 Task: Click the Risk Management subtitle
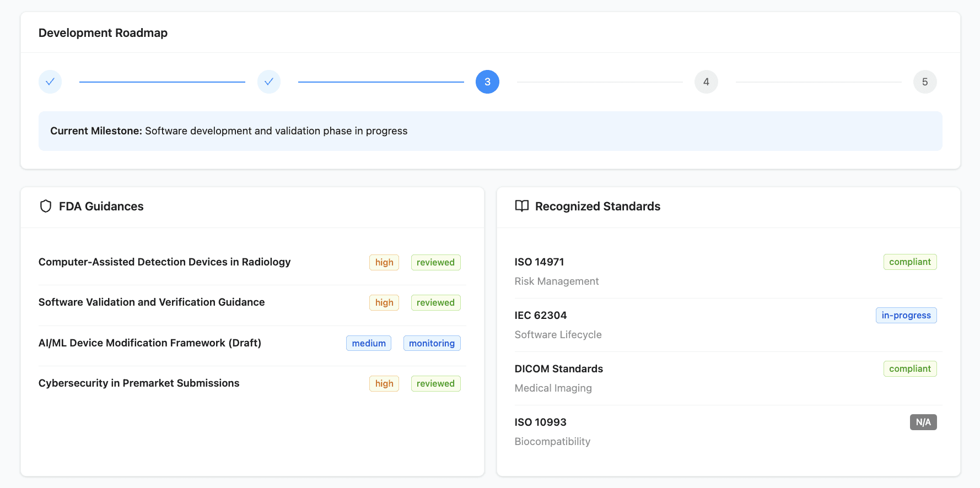pos(557,281)
